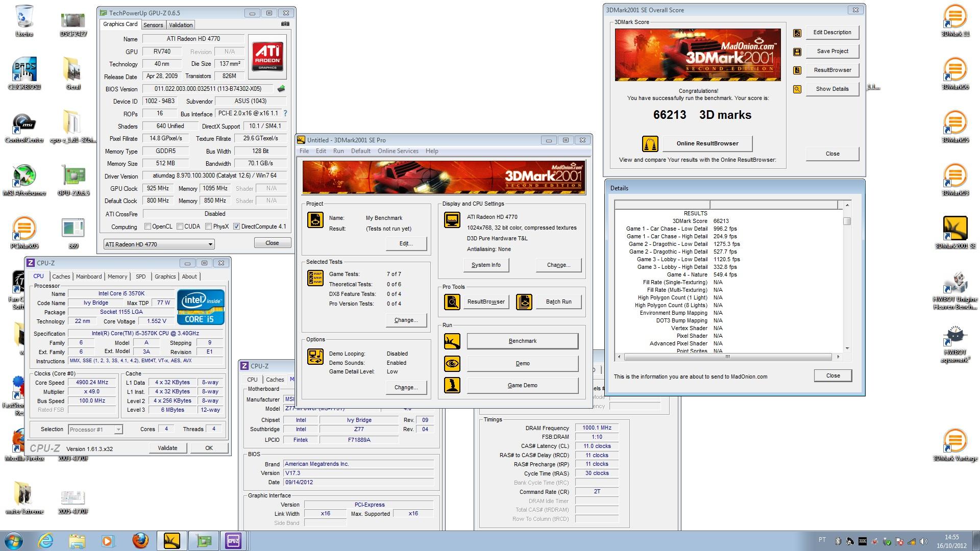Screen dimensions: 980x551
Task: Click Selected Tests checklist icon
Action: tap(315, 278)
